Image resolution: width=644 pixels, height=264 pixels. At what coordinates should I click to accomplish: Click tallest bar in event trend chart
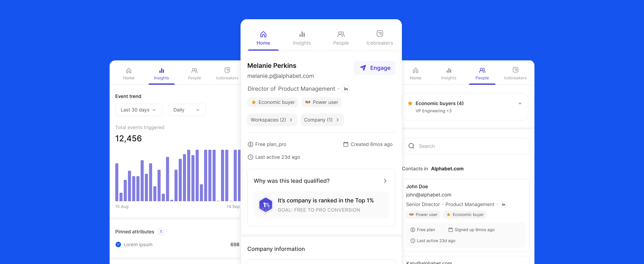tap(189, 175)
